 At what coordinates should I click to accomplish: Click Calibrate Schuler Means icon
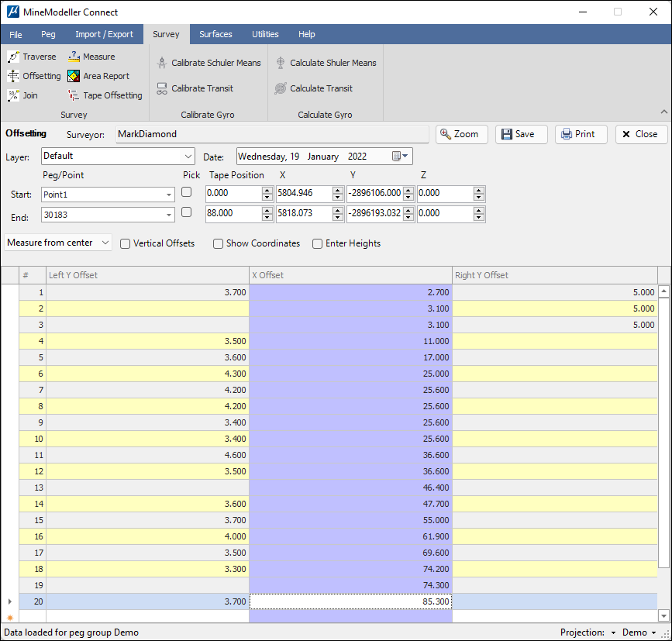coord(162,63)
